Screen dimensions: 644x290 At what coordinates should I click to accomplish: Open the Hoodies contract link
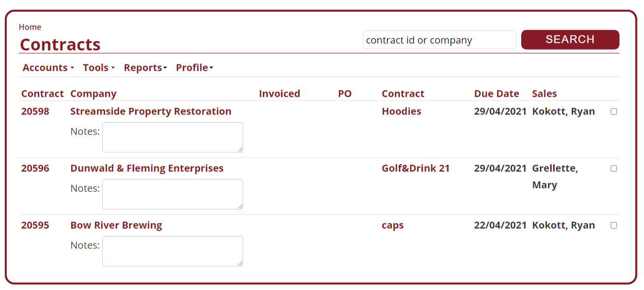(x=401, y=111)
